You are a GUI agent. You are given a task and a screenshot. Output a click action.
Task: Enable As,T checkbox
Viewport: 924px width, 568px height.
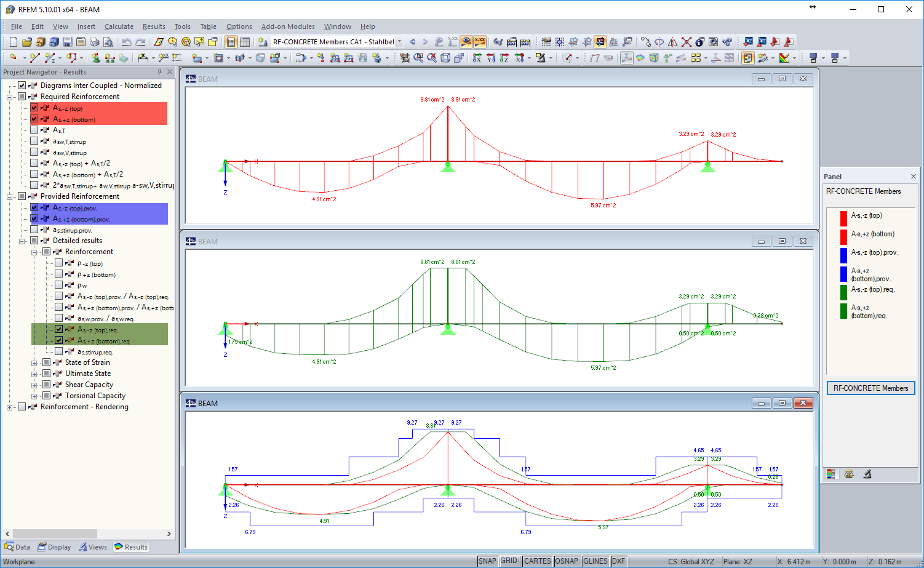[34, 130]
